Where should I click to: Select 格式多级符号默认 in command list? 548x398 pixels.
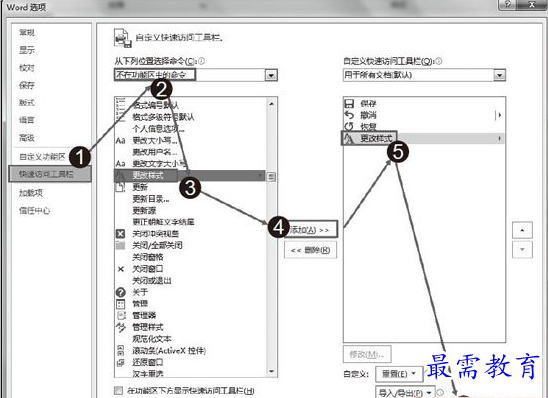pos(163,117)
